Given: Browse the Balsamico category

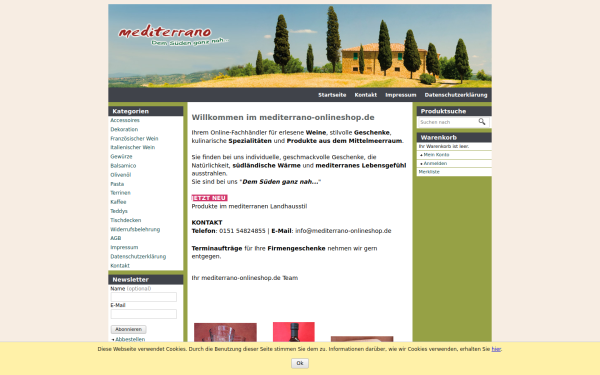Looking at the screenshot, I should tap(123, 166).
